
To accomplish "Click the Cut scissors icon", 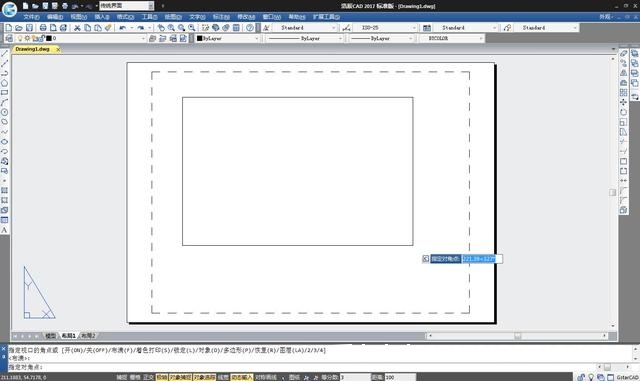I will pos(77,28).
